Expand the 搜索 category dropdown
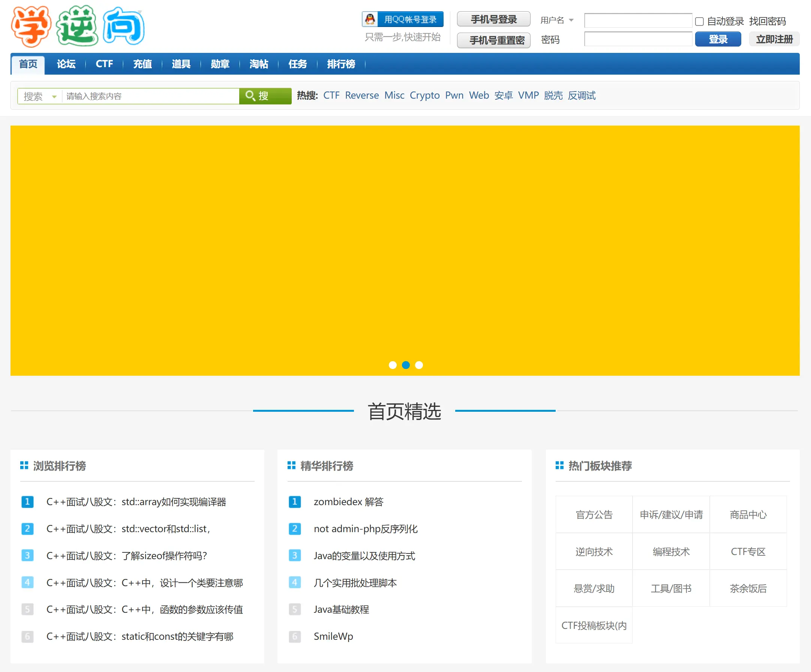This screenshot has height=672, width=811. (x=39, y=96)
